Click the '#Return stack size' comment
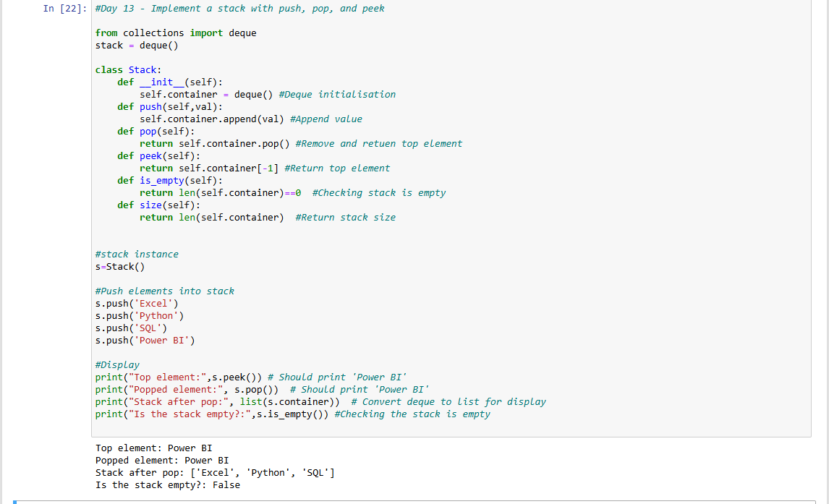 tap(345, 217)
